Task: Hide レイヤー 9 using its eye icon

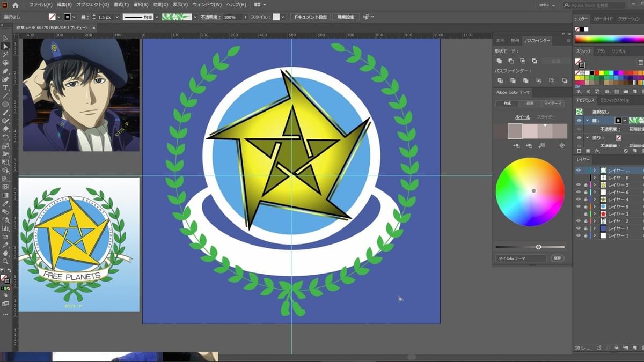Action: (579, 206)
